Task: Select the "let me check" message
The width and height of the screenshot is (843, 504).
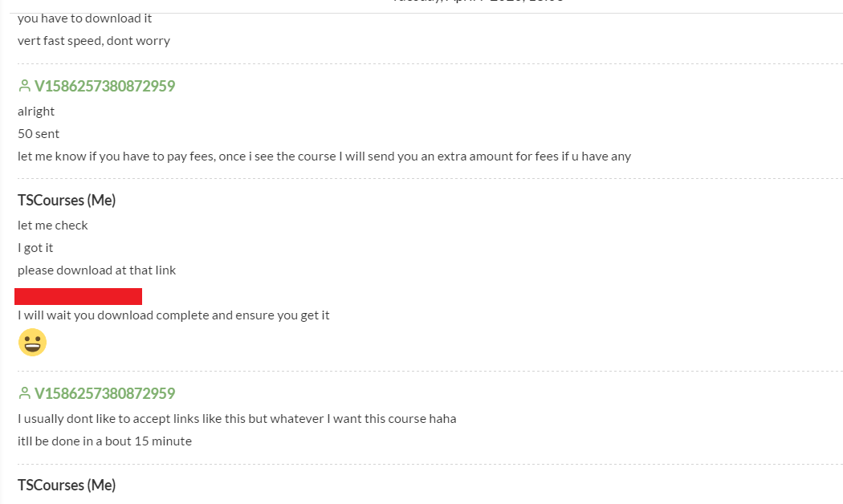Action: pyautogui.click(x=53, y=225)
